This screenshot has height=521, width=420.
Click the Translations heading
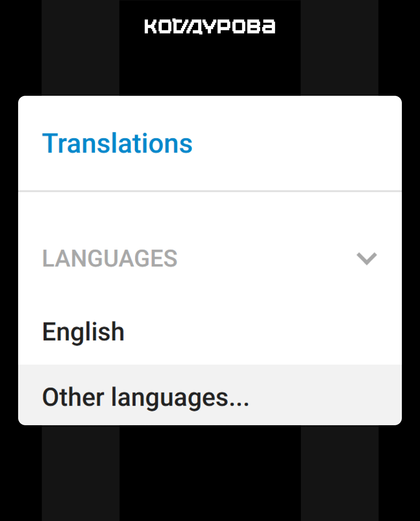point(117,143)
